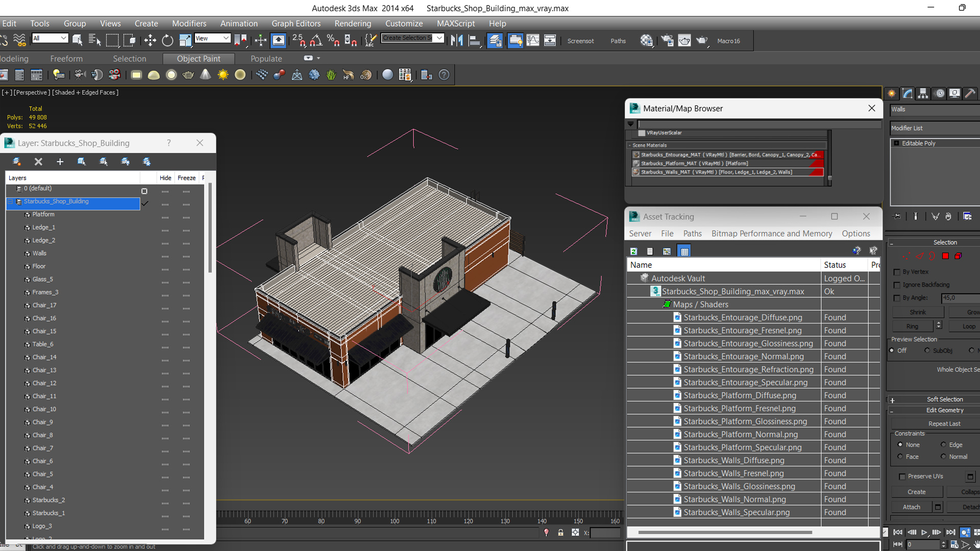The height and width of the screenshot is (551, 980).
Task: Select the Face constraint radio
Action: pyautogui.click(x=900, y=457)
